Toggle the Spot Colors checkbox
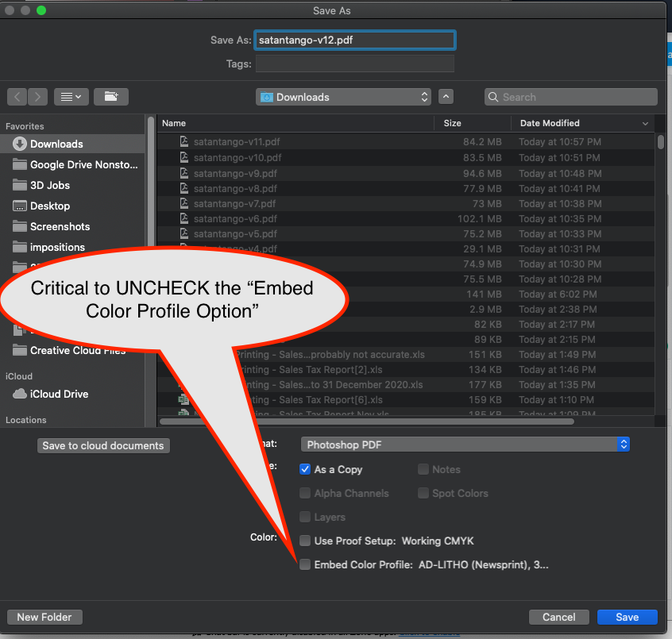The width and height of the screenshot is (672, 639). coord(423,494)
